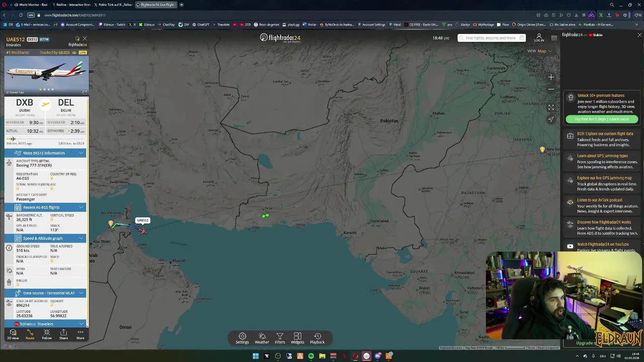Open flight Playback
Screen dimensions: 644x362
click(x=317, y=338)
